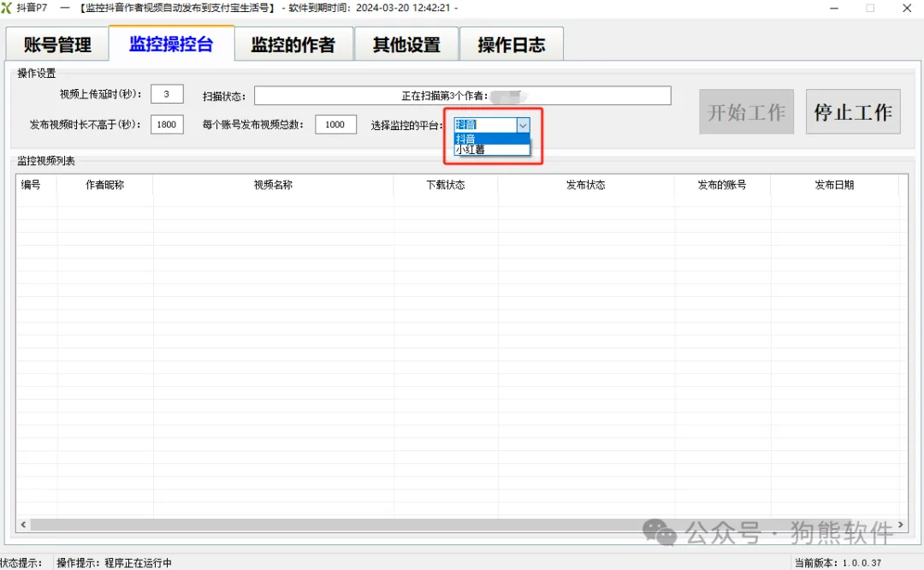
Task: Expand the 选择监控的平台 dropdown arrow
Action: [523, 125]
